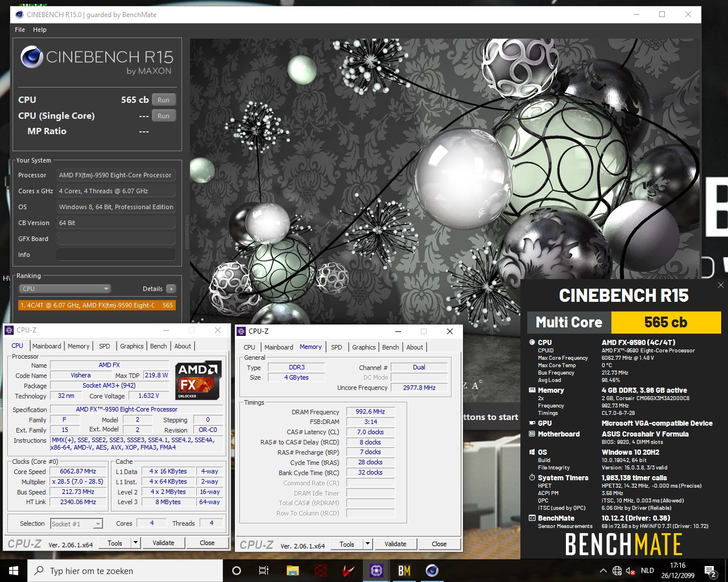Open Graphics tab in left CPU-Z window
Viewport: 728px width, 582px height.
click(132, 346)
